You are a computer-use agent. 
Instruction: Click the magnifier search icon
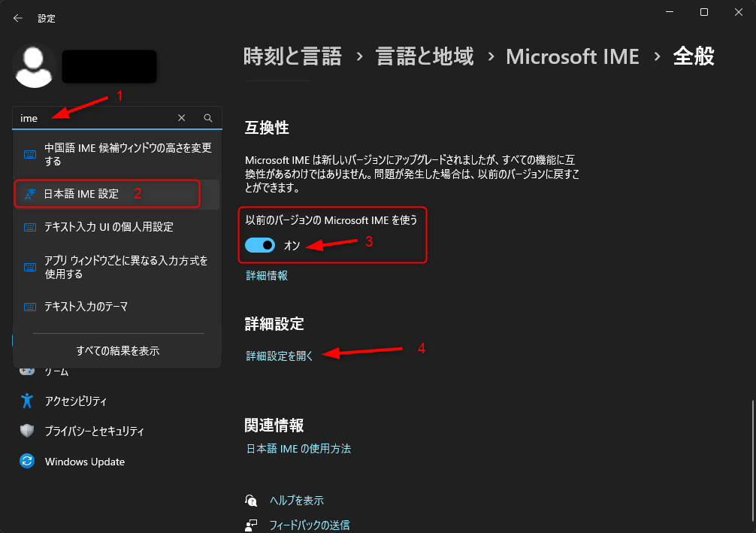[x=208, y=118]
